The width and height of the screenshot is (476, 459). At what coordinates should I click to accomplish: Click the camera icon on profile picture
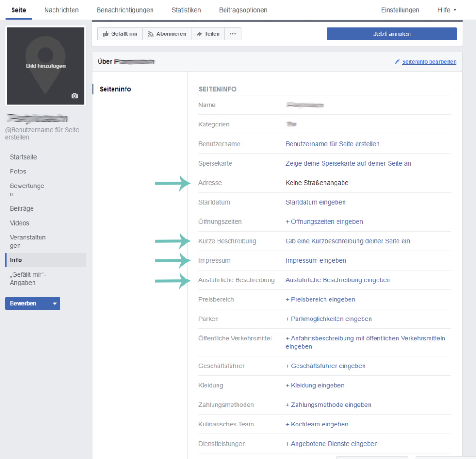[74, 96]
